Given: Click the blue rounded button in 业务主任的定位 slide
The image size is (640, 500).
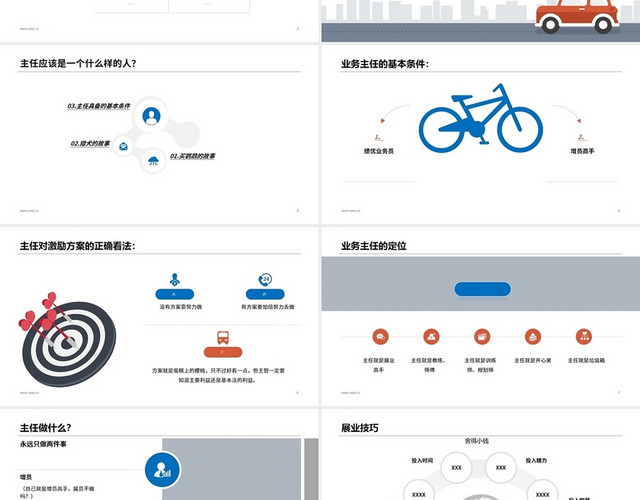Looking at the screenshot, I should [x=482, y=289].
